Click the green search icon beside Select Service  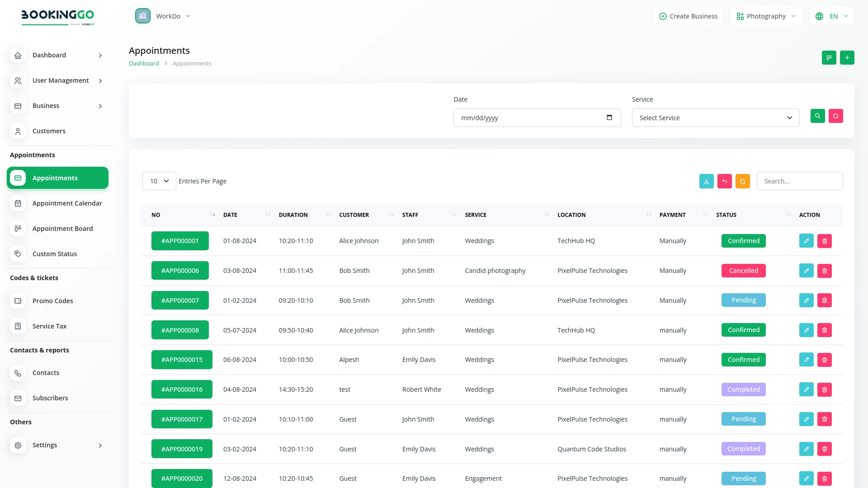tap(818, 116)
